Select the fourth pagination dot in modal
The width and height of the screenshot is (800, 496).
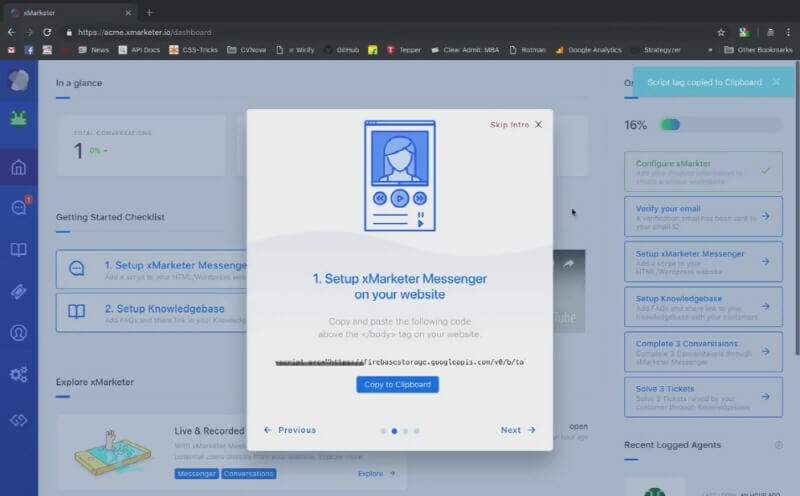coord(417,431)
